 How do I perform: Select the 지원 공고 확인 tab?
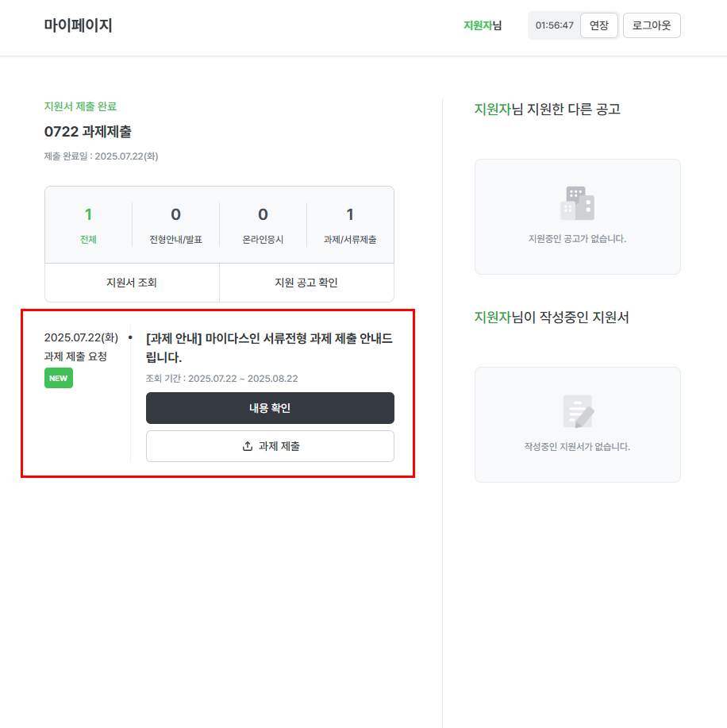tap(306, 282)
